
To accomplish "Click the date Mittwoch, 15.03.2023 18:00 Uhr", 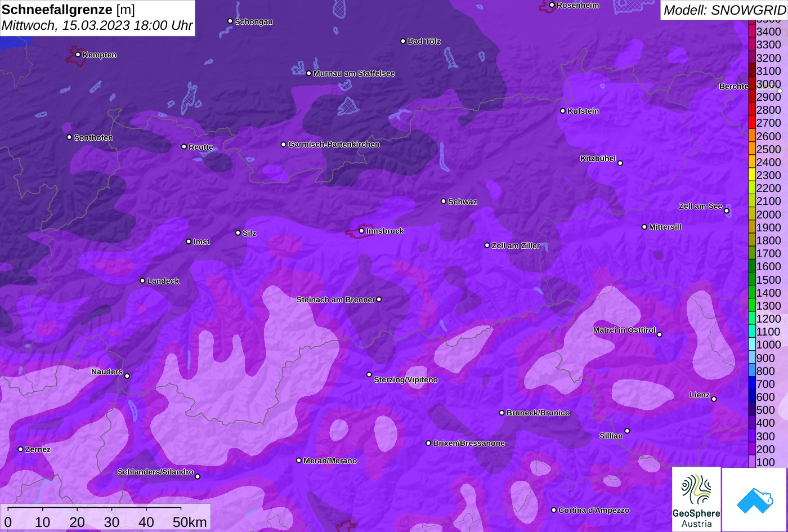I will pos(97,26).
